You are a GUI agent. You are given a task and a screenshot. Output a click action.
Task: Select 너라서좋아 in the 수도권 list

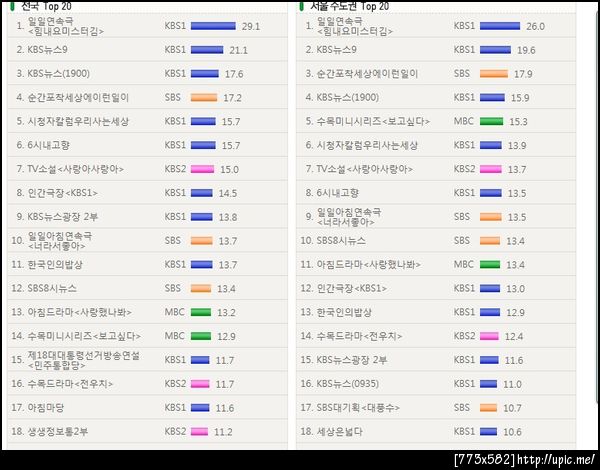(x=346, y=222)
